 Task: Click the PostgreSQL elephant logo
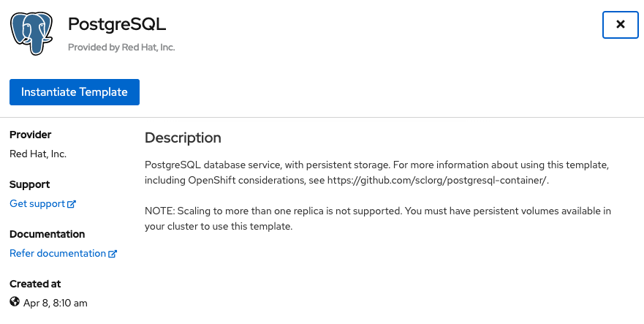(x=31, y=33)
